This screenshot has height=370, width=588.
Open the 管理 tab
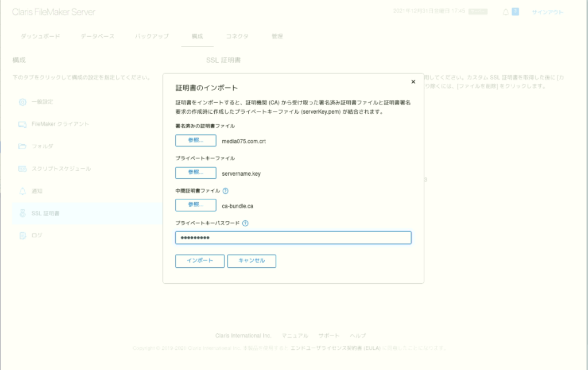point(277,36)
